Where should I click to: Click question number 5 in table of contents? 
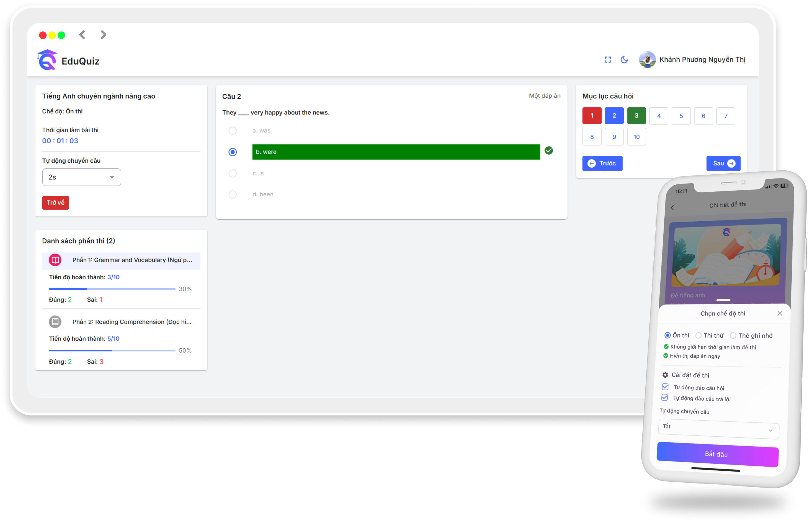681,116
